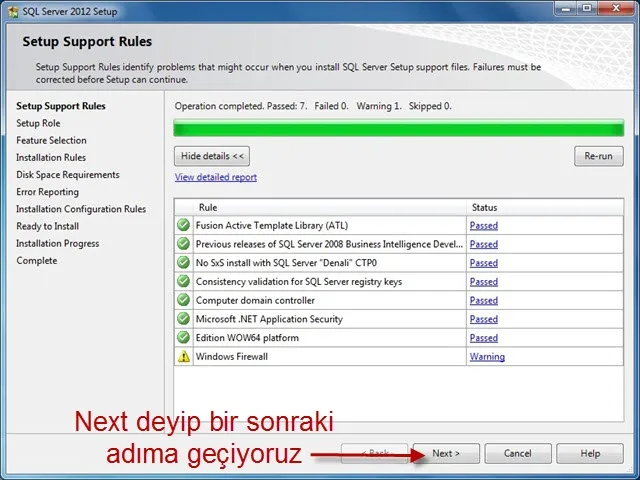Click 'Consistency validation for SQL Server registry keys' text
This screenshot has width=640, height=480.
coord(299,282)
